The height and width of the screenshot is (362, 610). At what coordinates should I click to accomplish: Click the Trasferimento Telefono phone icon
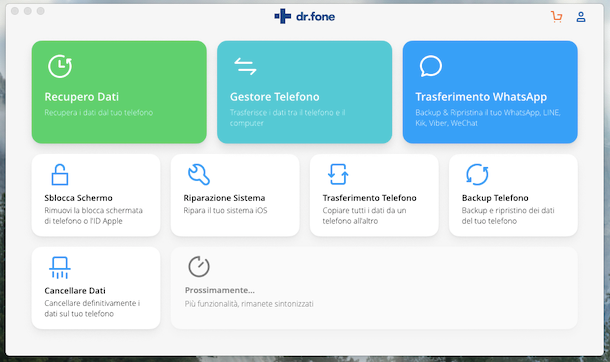pyautogui.click(x=338, y=174)
